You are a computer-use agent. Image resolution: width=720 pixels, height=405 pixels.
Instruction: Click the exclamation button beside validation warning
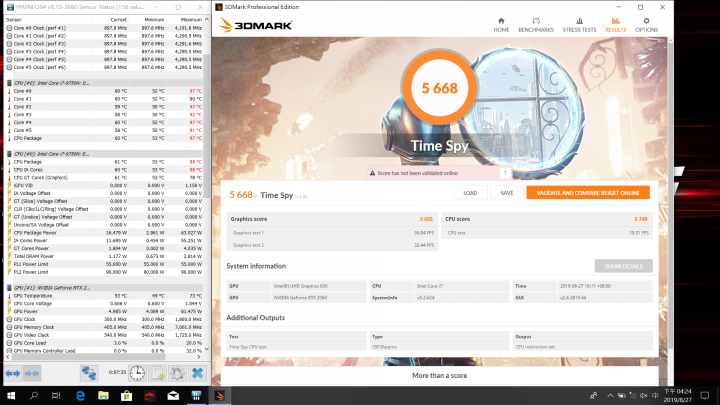(505, 173)
